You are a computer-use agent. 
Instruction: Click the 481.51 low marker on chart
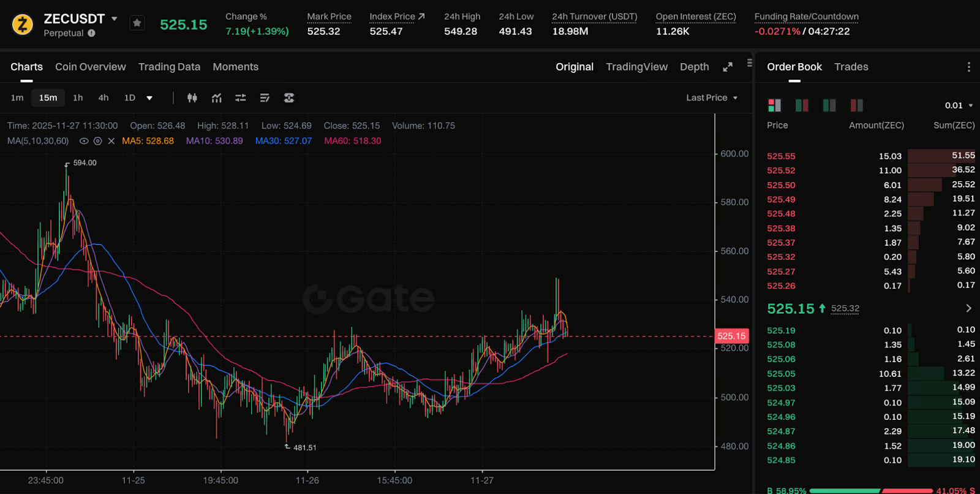point(304,448)
